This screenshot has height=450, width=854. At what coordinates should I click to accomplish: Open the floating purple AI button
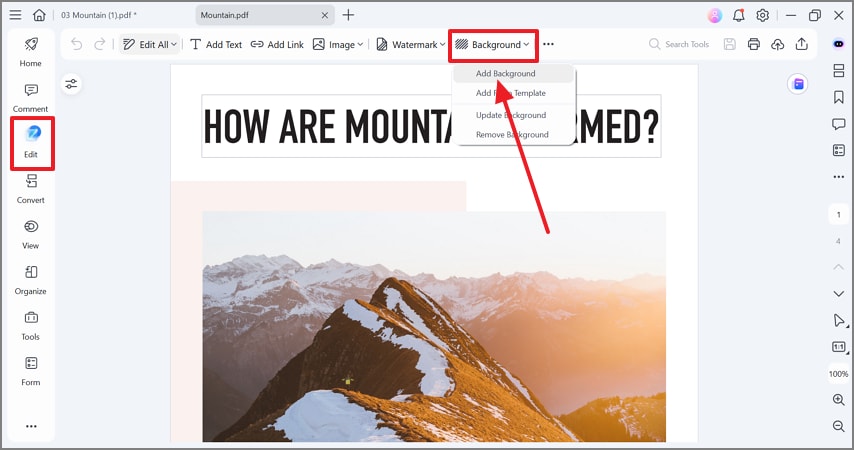798,84
